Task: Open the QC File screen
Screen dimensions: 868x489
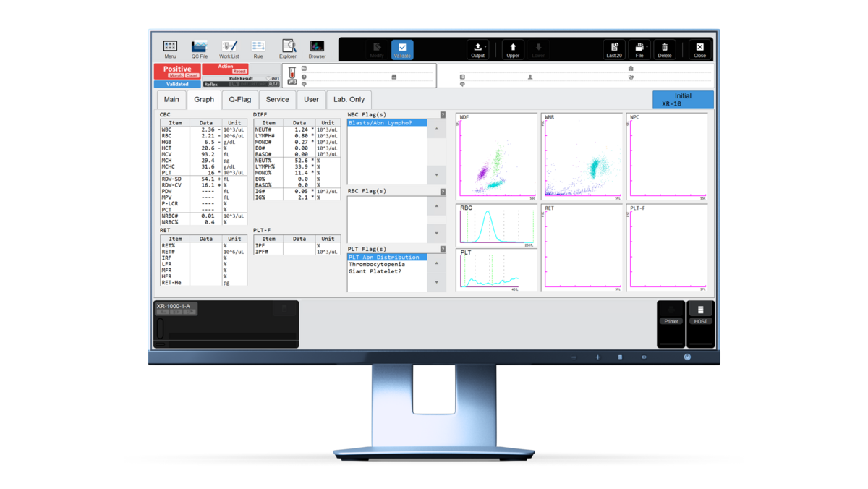Action: pyautogui.click(x=199, y=49)
